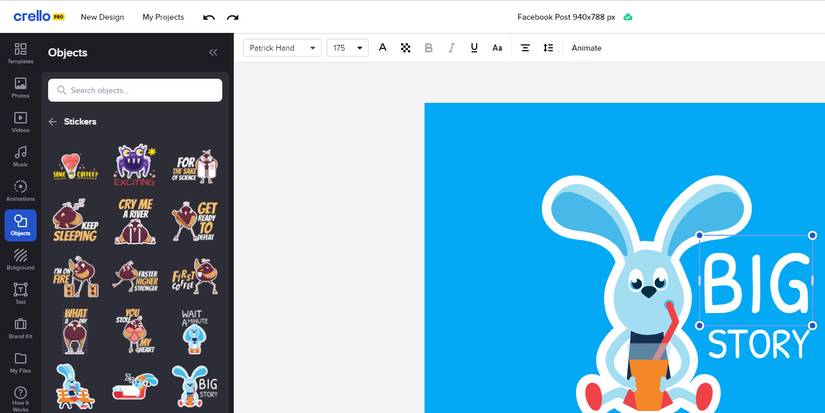Add the Cry Me a River sticker
This screenshot has width=825, height=413.
pyautogui.click(x=135, y=221)
